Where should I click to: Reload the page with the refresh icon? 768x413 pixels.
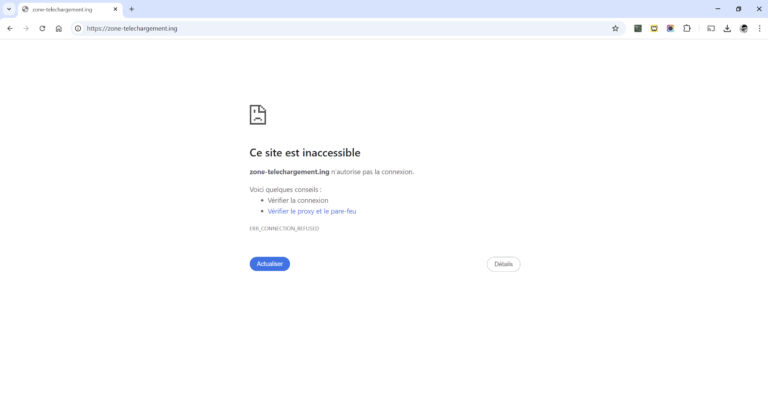42,28
